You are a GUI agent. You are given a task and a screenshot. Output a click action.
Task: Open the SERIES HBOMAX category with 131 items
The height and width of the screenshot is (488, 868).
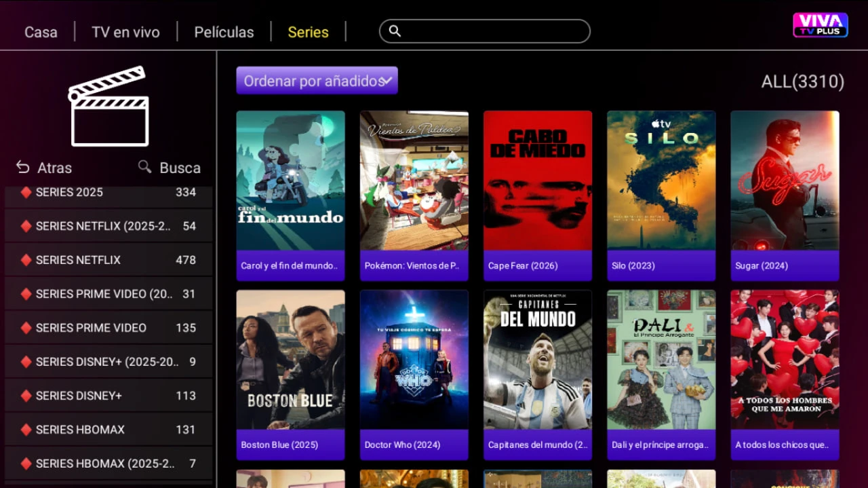108,430
